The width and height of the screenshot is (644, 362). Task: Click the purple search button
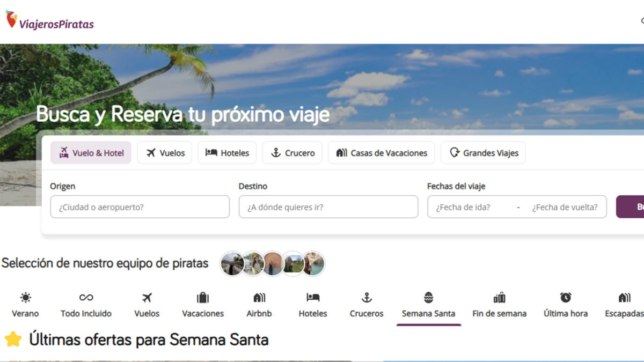coord(631,206)
